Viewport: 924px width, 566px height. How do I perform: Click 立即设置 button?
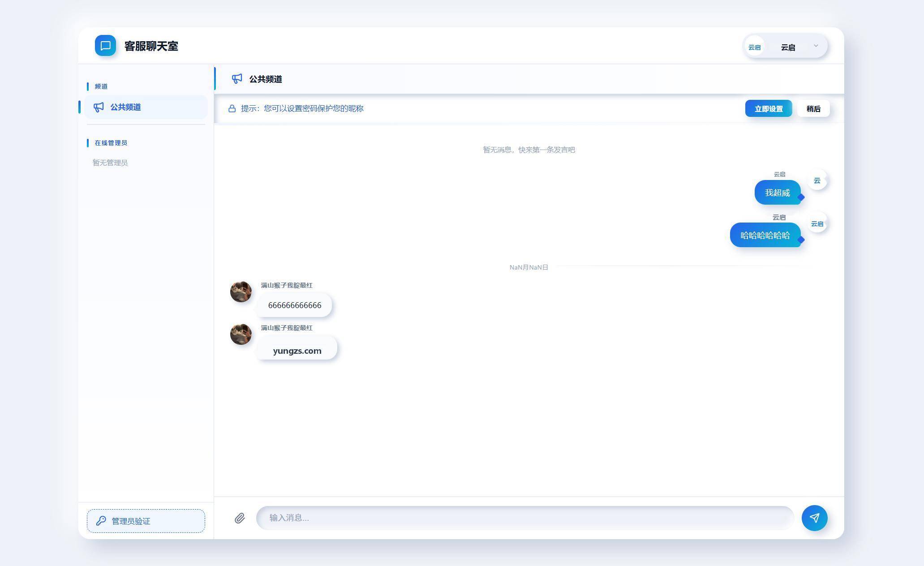click(x=769, y=108)
